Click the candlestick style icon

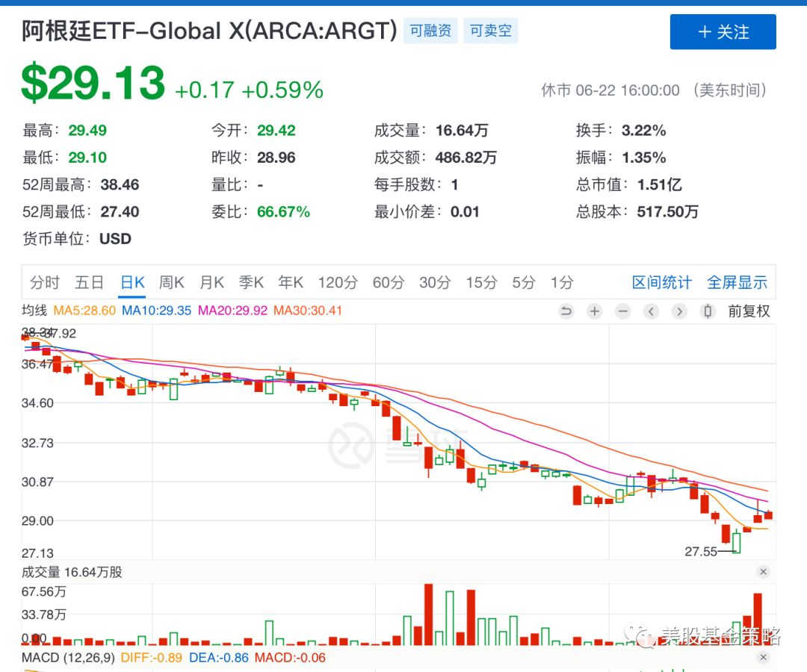[708, 311]
